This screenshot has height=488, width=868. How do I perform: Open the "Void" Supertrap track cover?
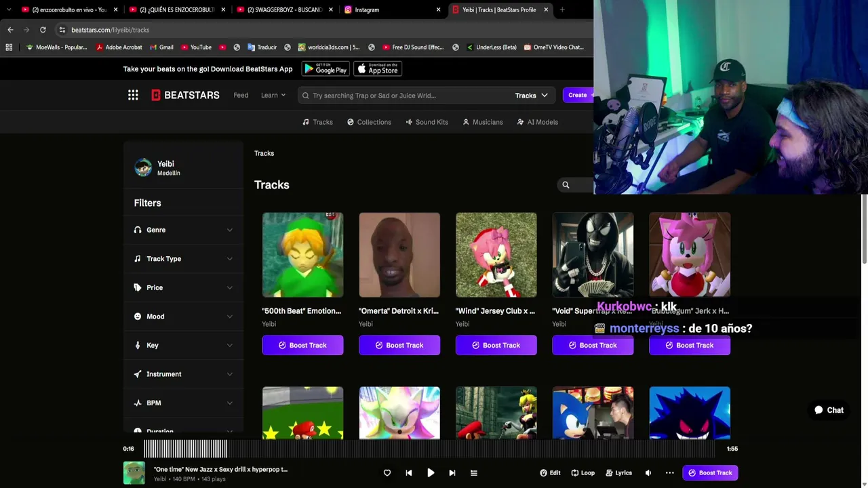(x=593, y=255)
